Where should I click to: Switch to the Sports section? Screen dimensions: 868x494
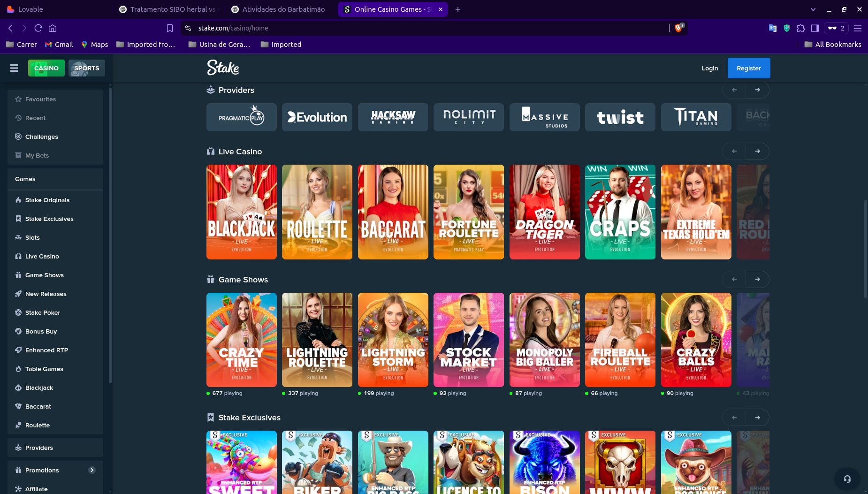(x=87, y=68)
